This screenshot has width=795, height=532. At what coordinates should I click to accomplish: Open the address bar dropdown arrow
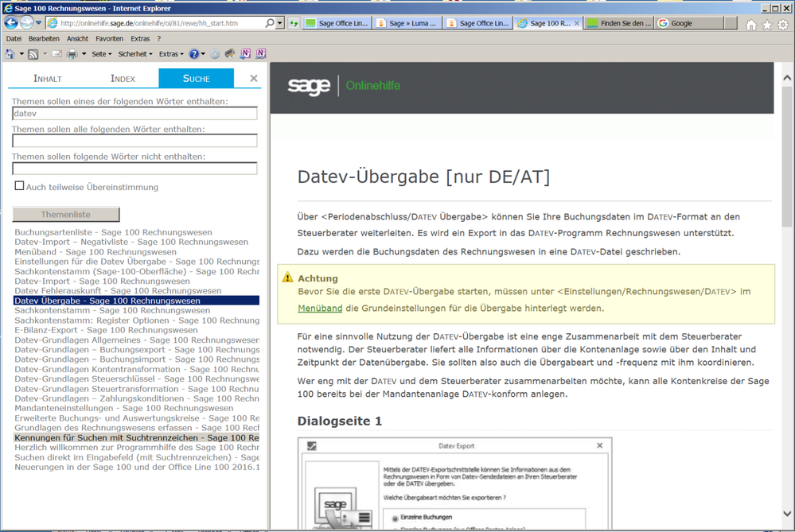[280, 24]
